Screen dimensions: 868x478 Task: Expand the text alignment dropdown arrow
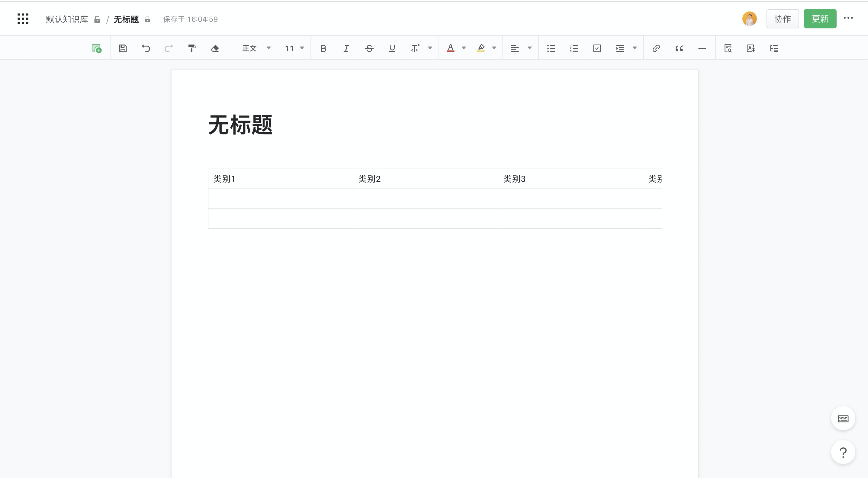[x=530, y=48]
